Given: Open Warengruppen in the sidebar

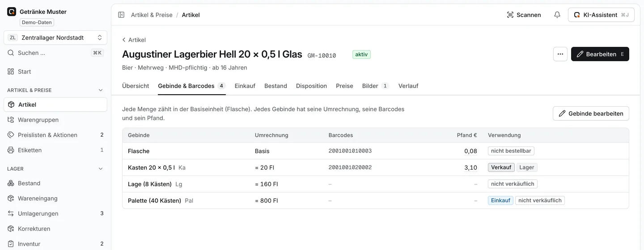Looking at the screenshot, I should [55, 120].
